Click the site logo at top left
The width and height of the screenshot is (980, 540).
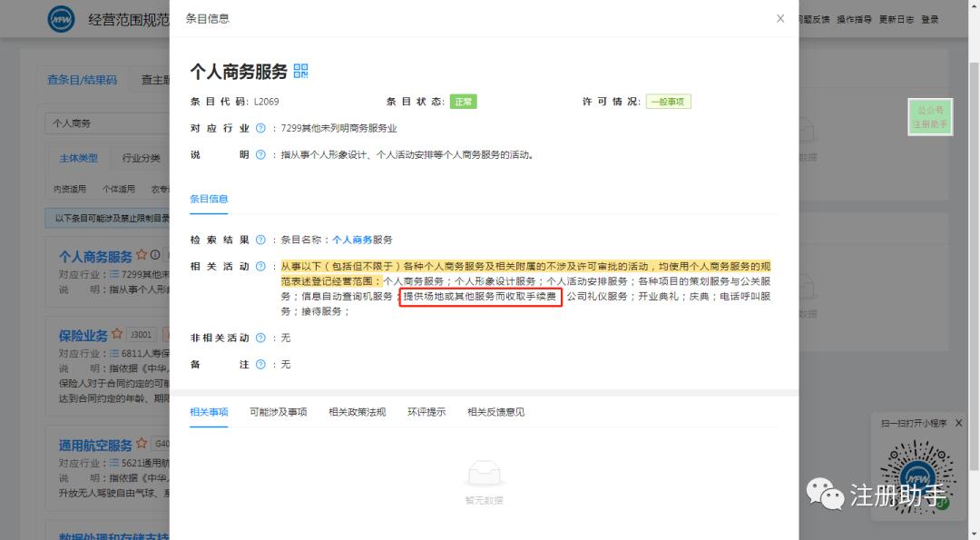click(x=61, y=18)
